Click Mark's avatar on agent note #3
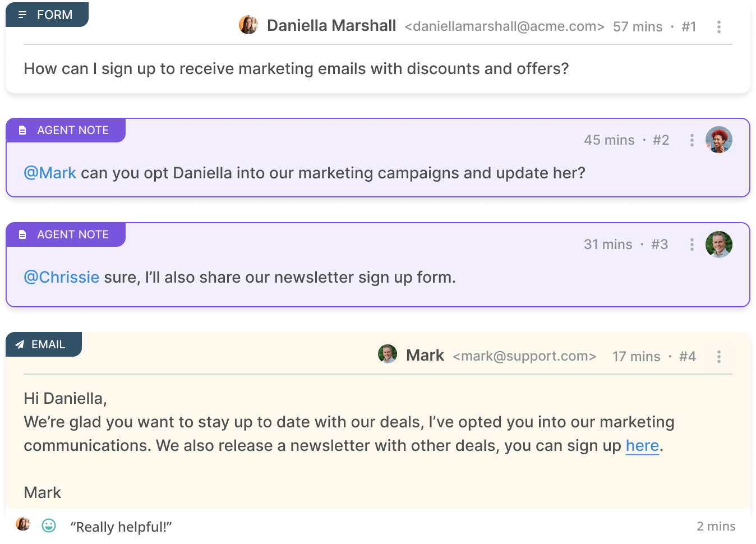This screenshot has width=756, height=544. [x=718, y=245]
